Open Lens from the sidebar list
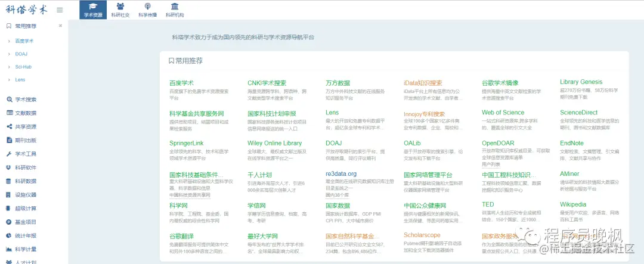The width and height of the screenshot is (644, 264). 20,80
